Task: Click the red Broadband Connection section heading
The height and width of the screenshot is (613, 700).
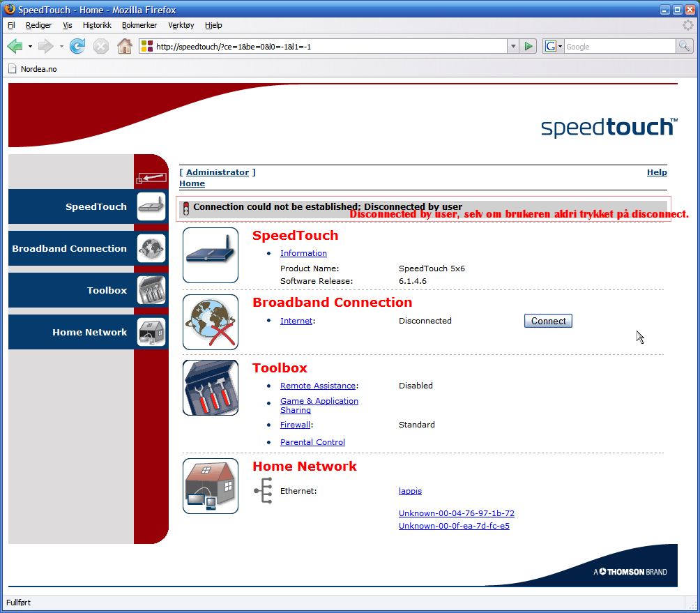Action: tap(332, 302)
